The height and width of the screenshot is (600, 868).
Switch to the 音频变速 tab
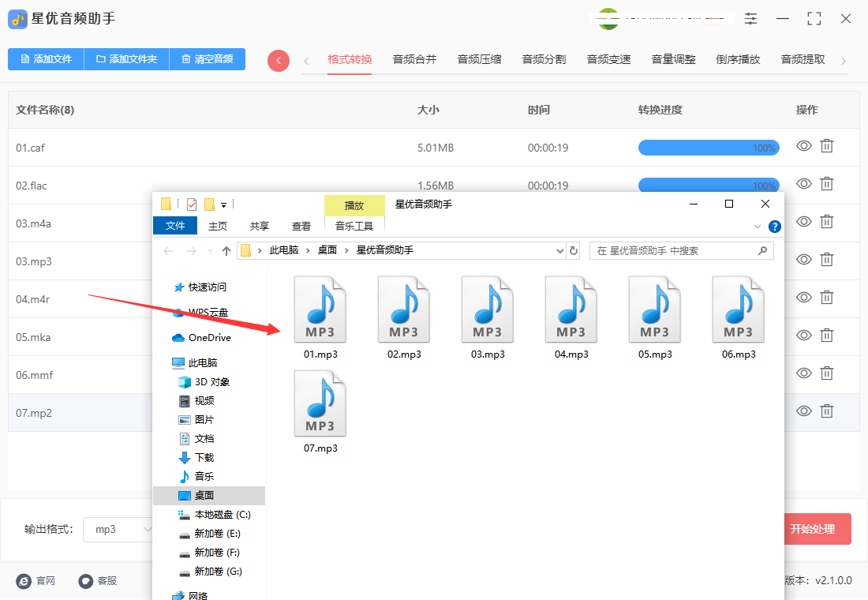(608, 59)
